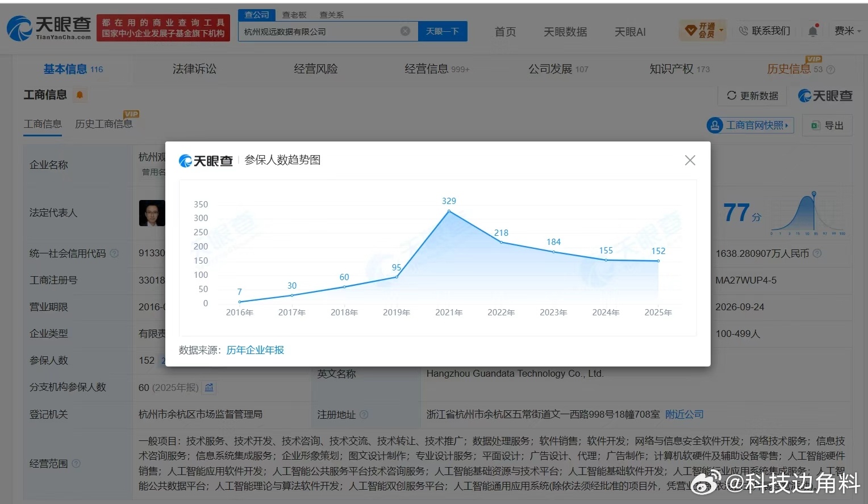Click the 77分 score distribution chart
The height and width of the screenshot is (504, 868).
[808, 214]
